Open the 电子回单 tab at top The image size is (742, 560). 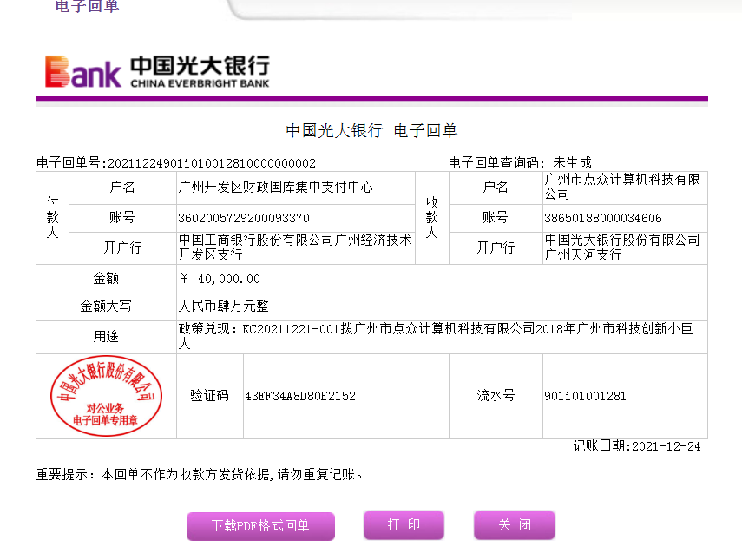[87, 6]
